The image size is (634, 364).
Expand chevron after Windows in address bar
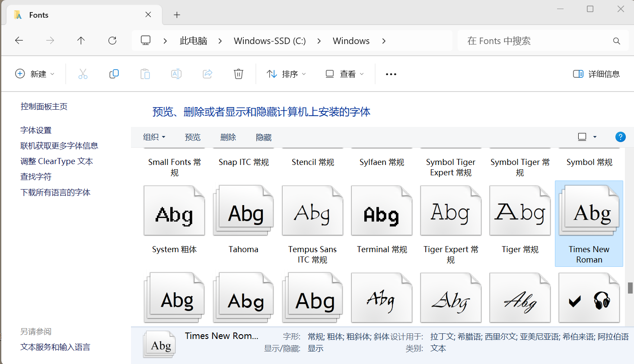[x=384, y=41]
